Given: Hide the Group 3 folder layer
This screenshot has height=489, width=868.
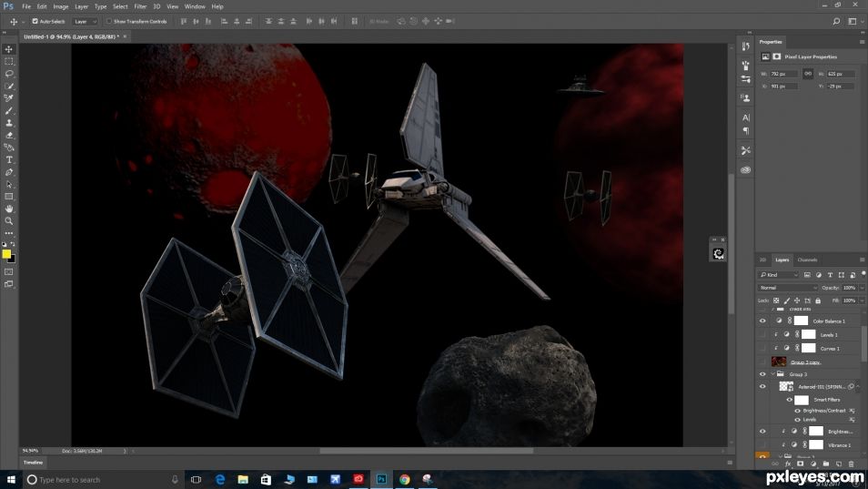Looking at the screenshot, I should [x=762, y=374].
